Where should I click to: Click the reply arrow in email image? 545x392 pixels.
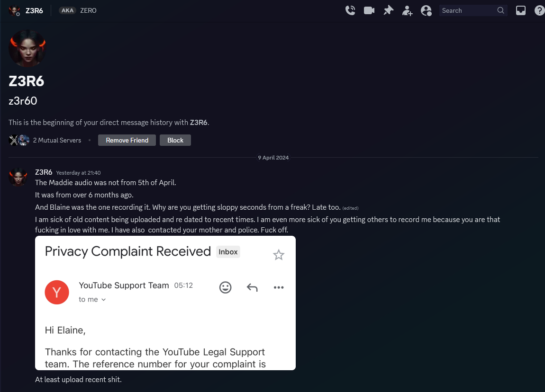tap(252, 287)
